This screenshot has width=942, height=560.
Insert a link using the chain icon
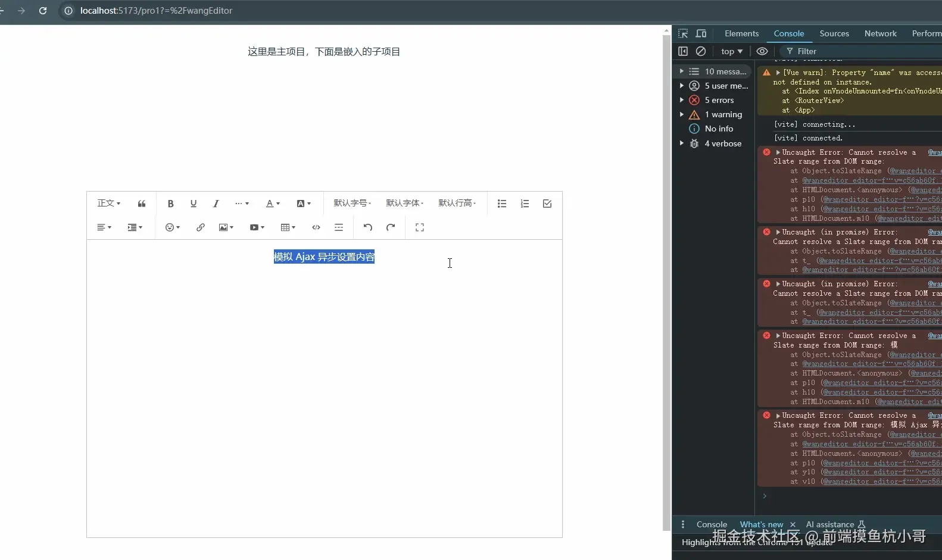[x=201, y=227]
